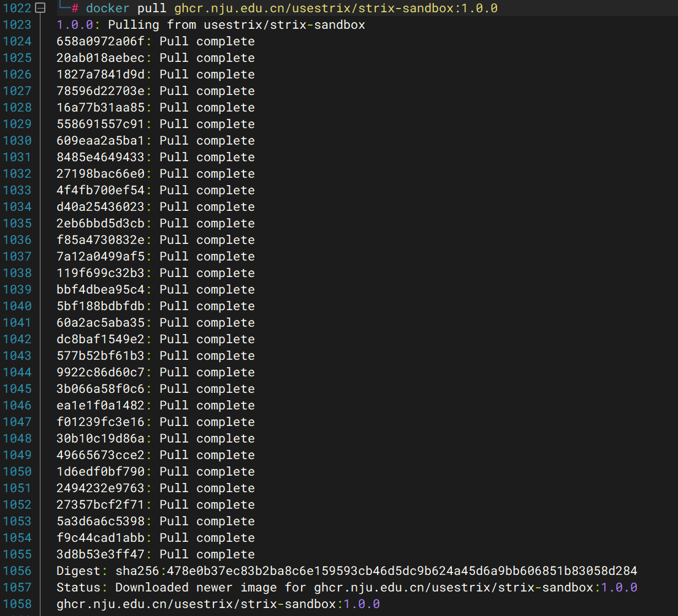Click layer hash 27357bcf2f71
Image resolution: width=678 pixels, height=616 pixels.
(x=101, y=505)
